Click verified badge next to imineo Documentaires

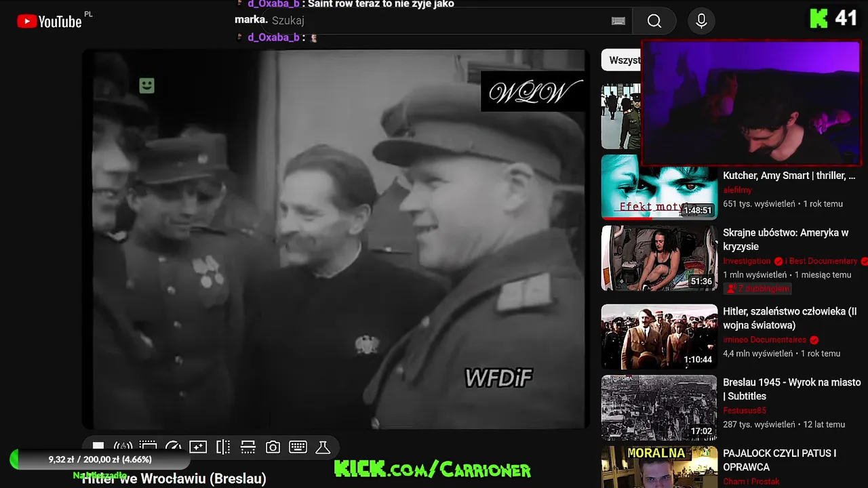coord(814,340)
